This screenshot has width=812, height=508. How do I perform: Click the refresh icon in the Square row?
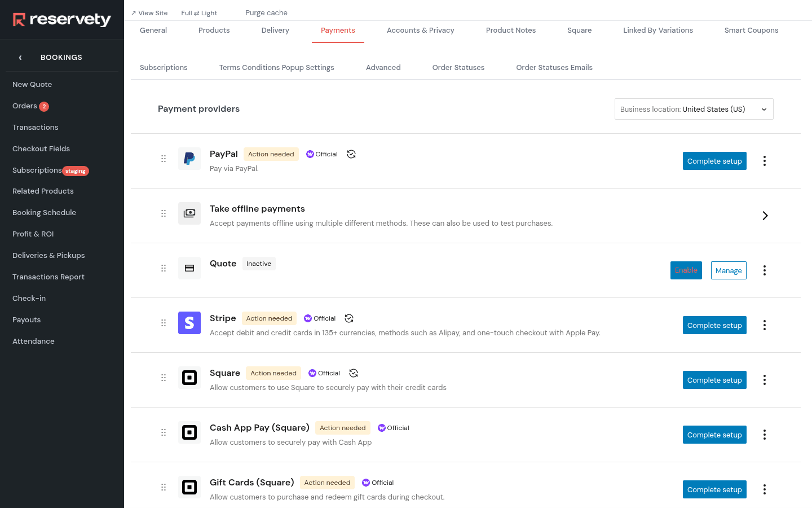354,373
